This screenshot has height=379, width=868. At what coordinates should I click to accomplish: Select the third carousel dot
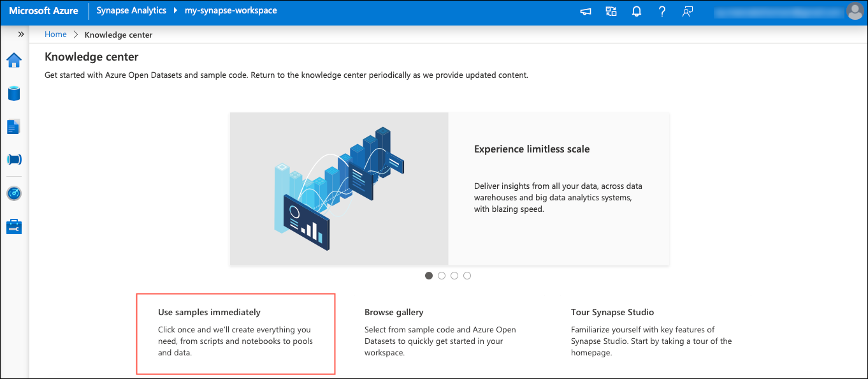tap(454, 276)
